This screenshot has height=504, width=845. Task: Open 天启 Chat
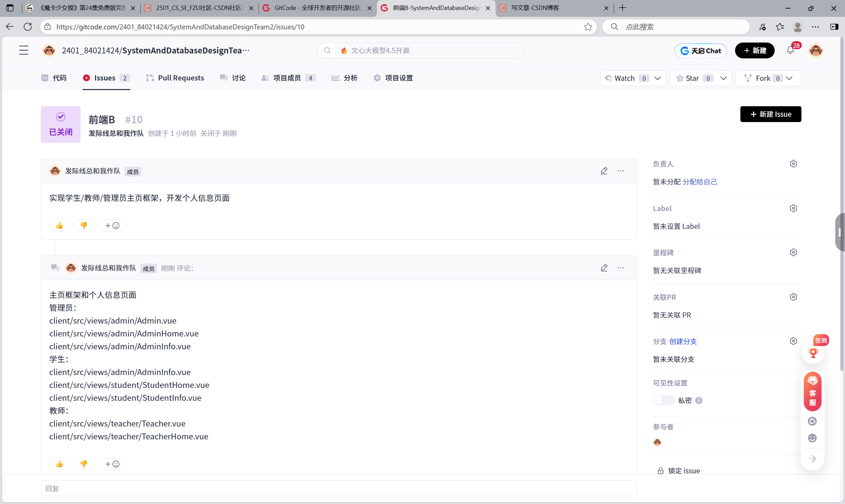click(x=701, y=50)
